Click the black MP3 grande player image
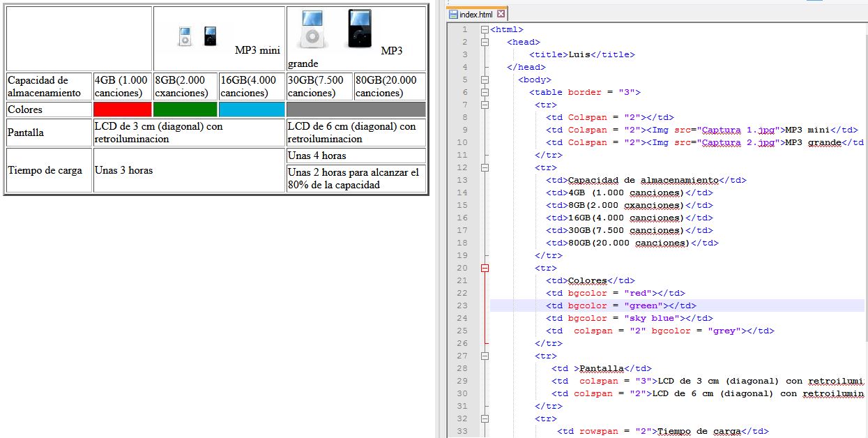This screenshot has height=438, width=868. 360,30
